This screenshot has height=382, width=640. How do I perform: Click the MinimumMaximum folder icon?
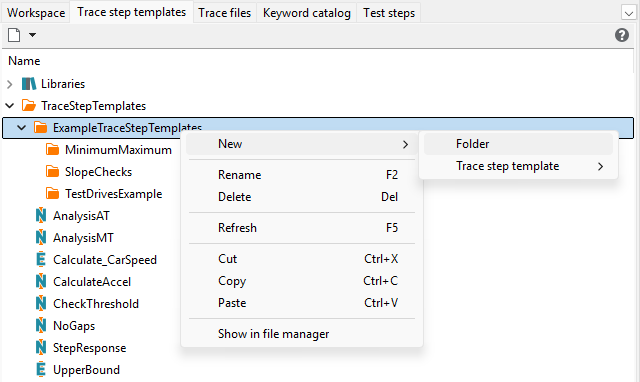point(52,150)
